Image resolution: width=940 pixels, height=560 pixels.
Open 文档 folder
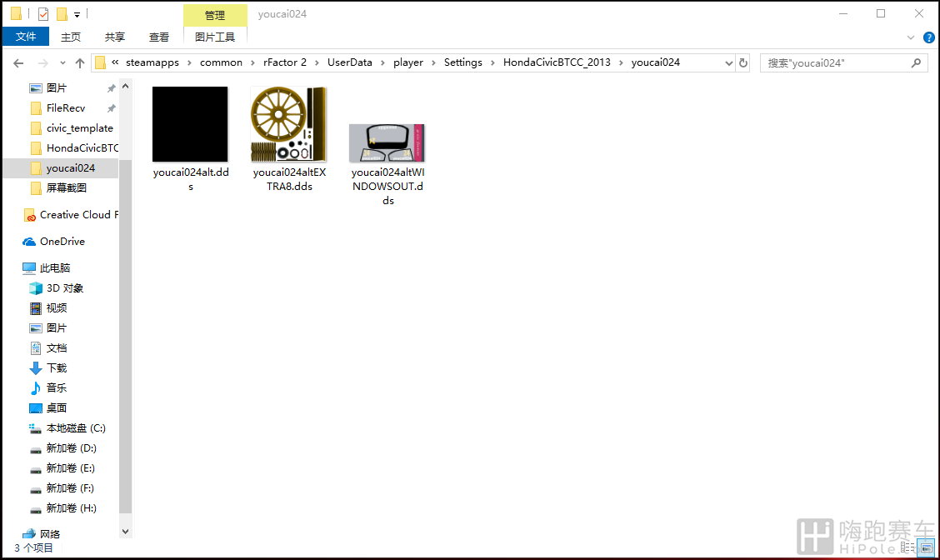click(x=57, y=348)
